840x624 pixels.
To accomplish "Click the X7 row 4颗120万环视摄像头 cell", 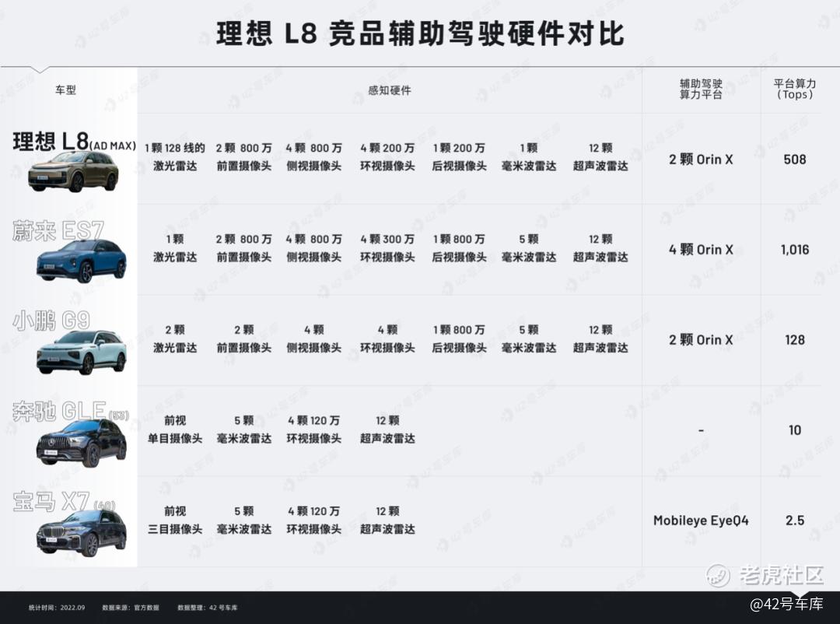I will [x=313, y=520].
